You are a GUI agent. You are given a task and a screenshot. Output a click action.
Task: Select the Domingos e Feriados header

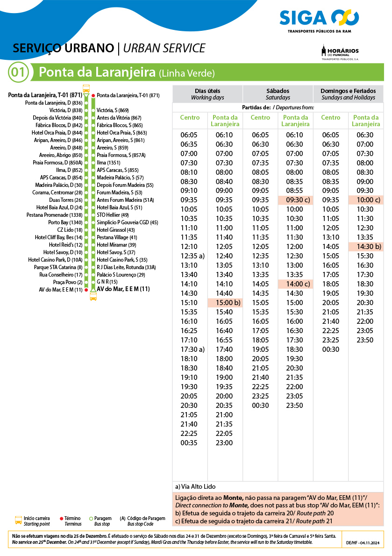348,94
